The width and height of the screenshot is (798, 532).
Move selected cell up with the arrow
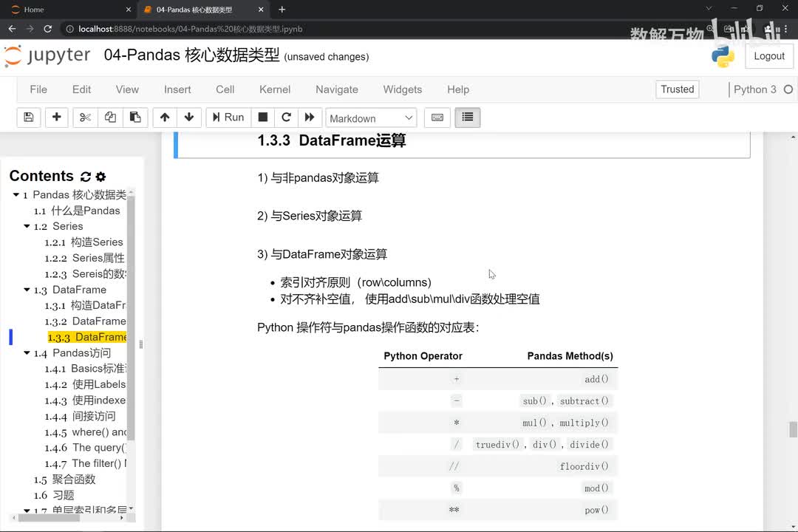pos(164,117)
